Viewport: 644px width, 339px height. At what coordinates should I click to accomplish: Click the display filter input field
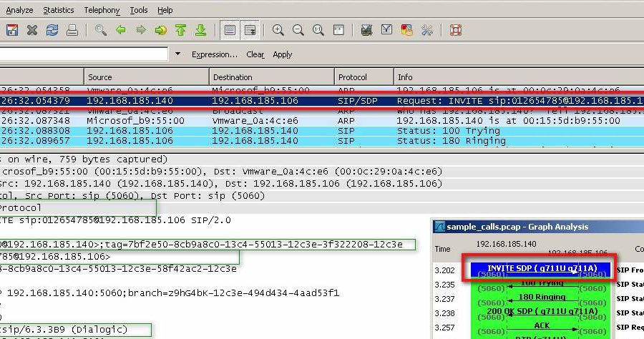[x=84, y=54]
